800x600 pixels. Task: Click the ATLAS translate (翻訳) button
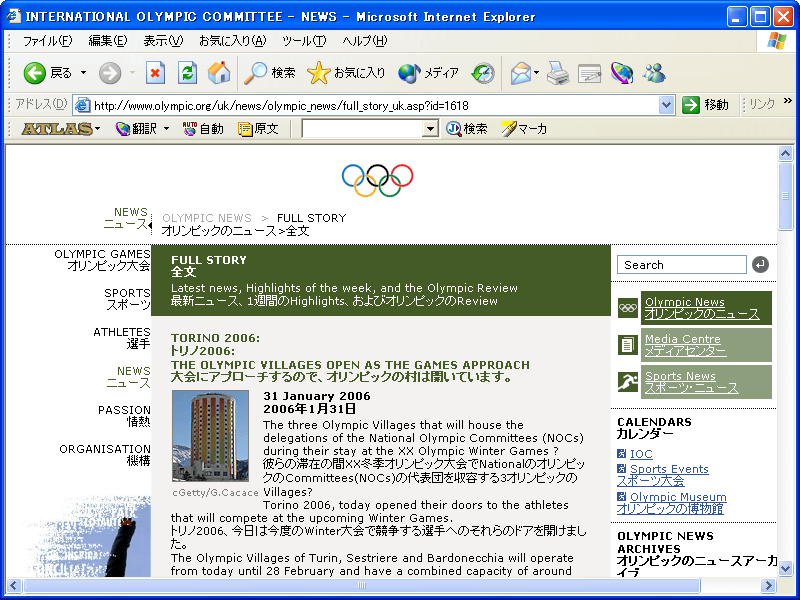click(136, 129)
